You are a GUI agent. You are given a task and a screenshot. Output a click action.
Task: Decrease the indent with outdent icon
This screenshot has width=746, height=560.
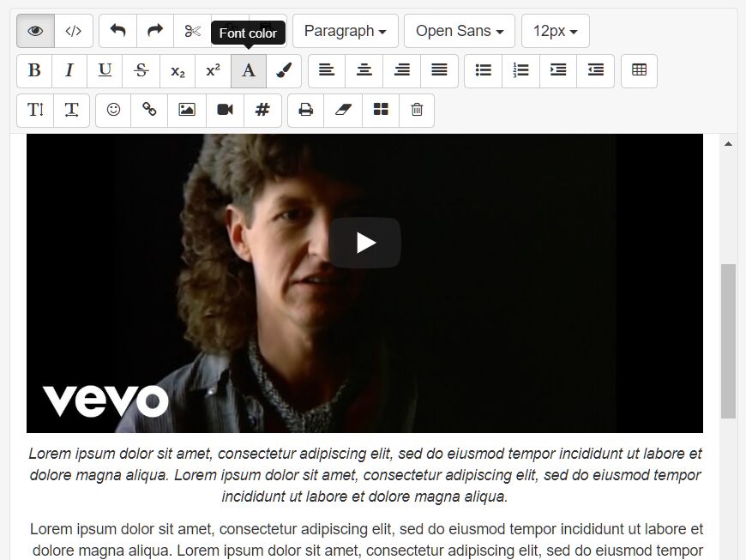[596, 70]
